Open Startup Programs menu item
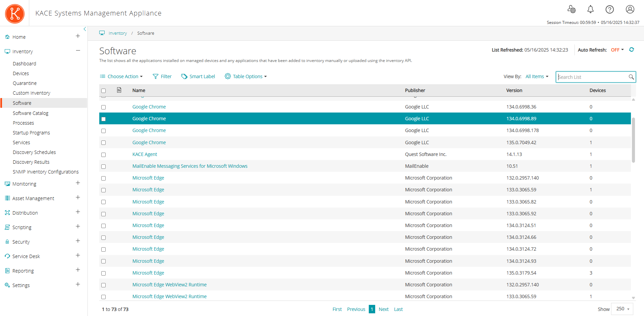The image size is (644, 316). pos(31,133)
